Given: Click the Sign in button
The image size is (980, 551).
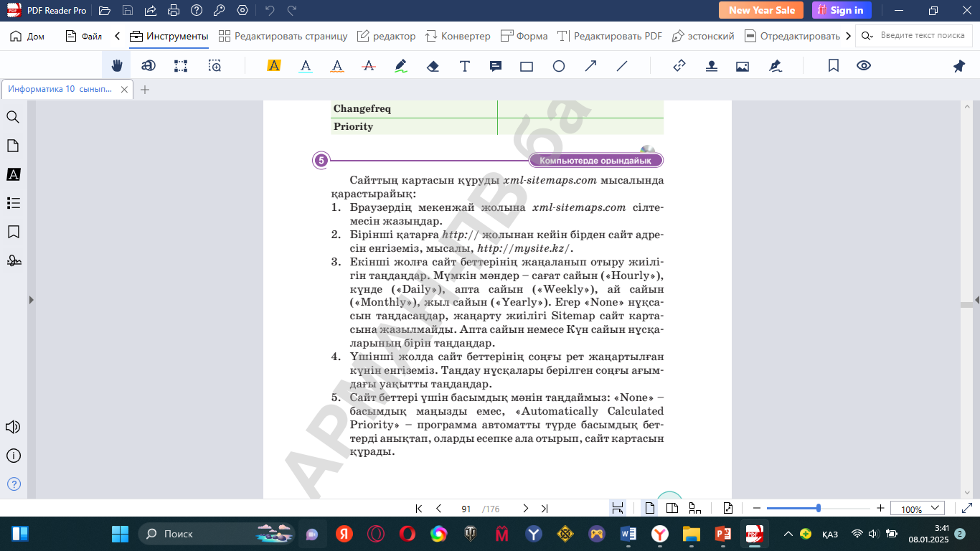Looking at the screenshot, I should 842,10.
